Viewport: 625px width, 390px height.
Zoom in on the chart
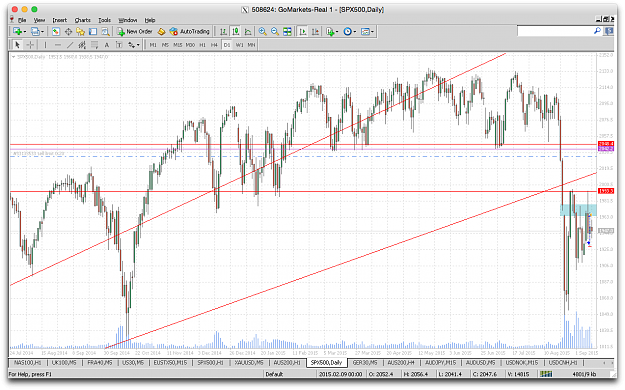tap(262, 32)
